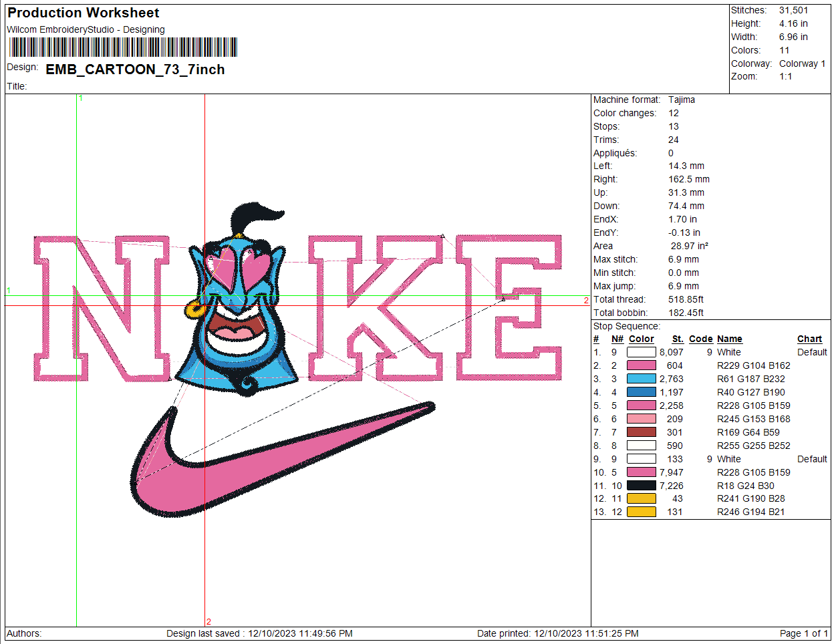
Task: Click the Appliqués value 0
Action: [671, 153]
